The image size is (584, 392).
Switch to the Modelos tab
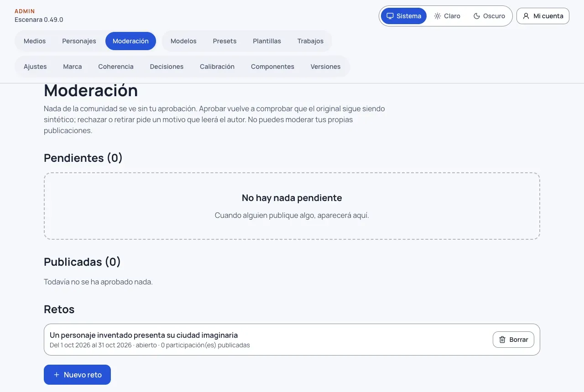coord(183,41)
